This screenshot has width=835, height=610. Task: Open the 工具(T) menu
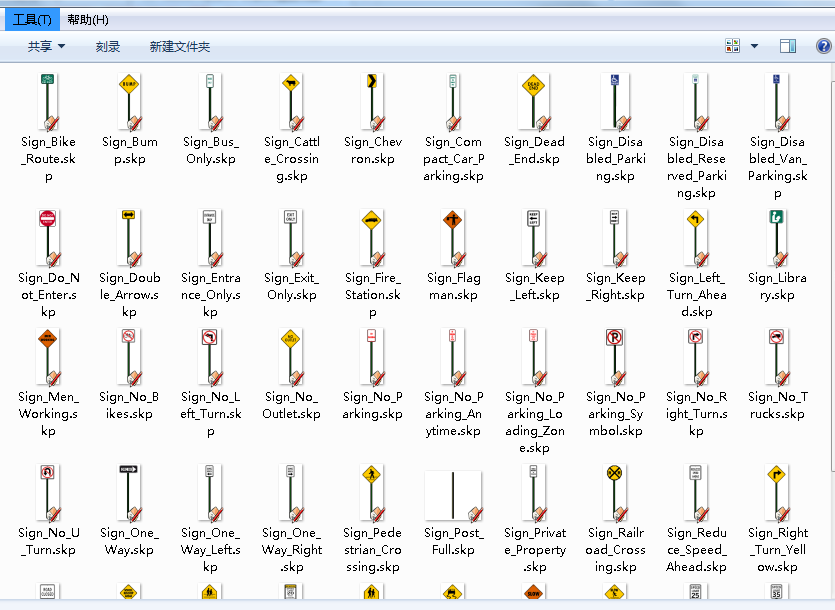click(32, 20)
